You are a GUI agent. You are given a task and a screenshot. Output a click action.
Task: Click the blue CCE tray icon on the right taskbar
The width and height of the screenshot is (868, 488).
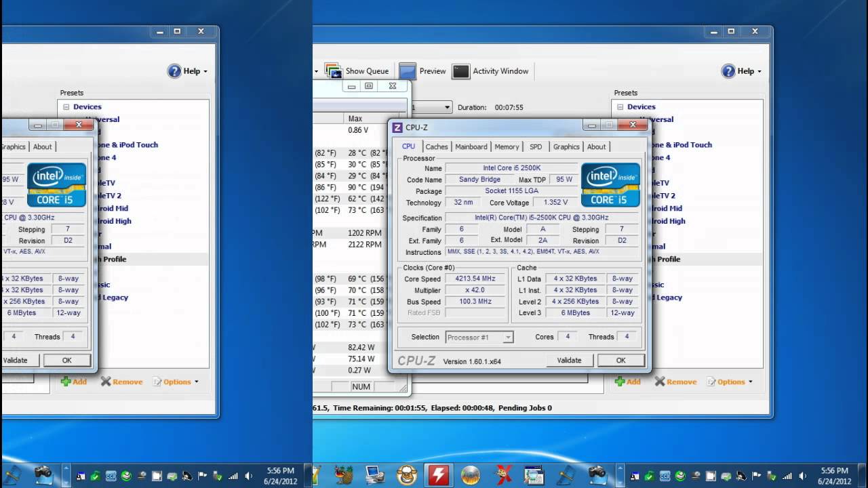point(665,476)
